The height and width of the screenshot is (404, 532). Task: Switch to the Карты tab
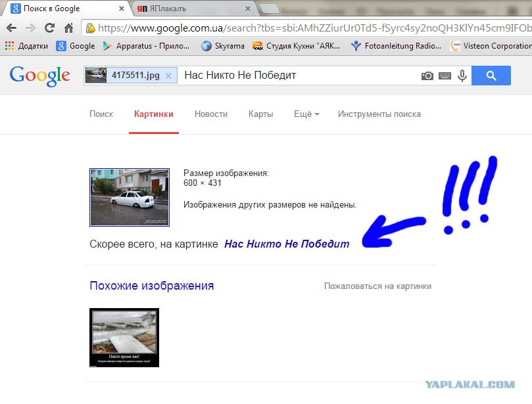(x=260, y=114)
